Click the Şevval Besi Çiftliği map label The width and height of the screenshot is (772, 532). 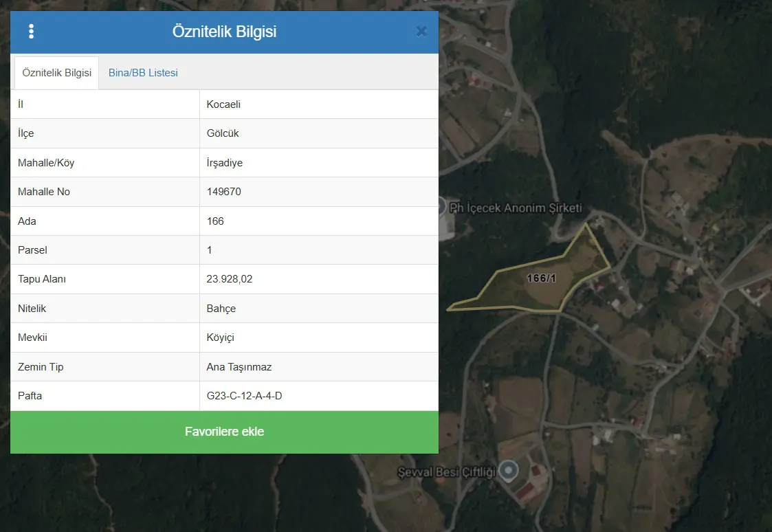(x=447, y=472)
